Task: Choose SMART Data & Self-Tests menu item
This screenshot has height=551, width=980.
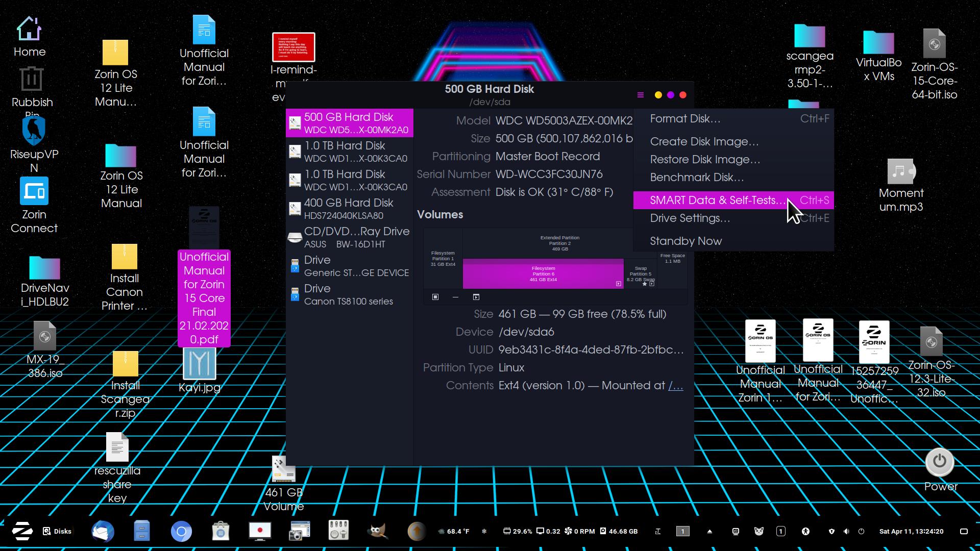Action: tap(717, 200)
